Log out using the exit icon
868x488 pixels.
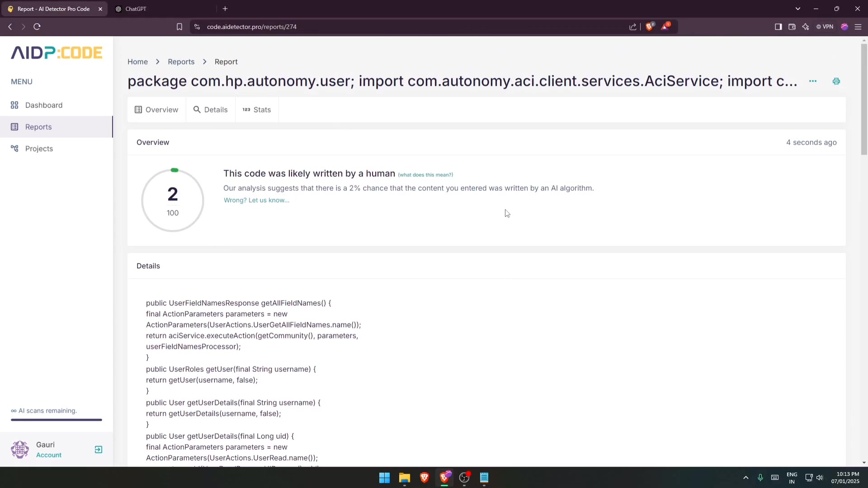coord(98,450)
